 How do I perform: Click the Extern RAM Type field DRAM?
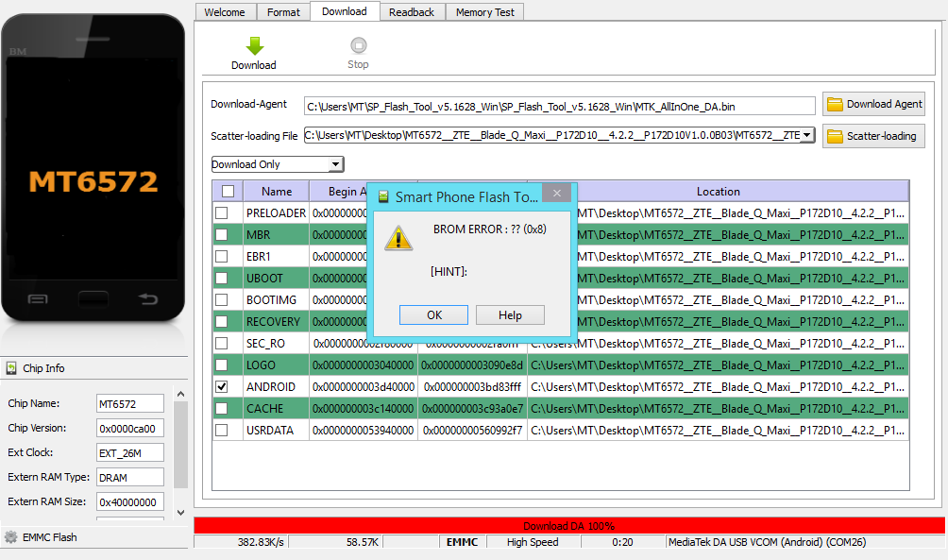pos(130,477)
